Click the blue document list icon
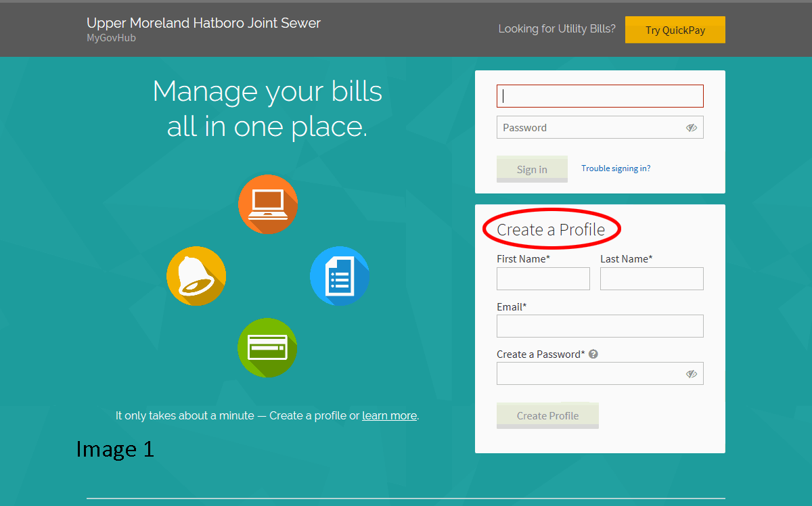Image resolution: width=812 pixels, height=506 pixels. pos(339,276)
